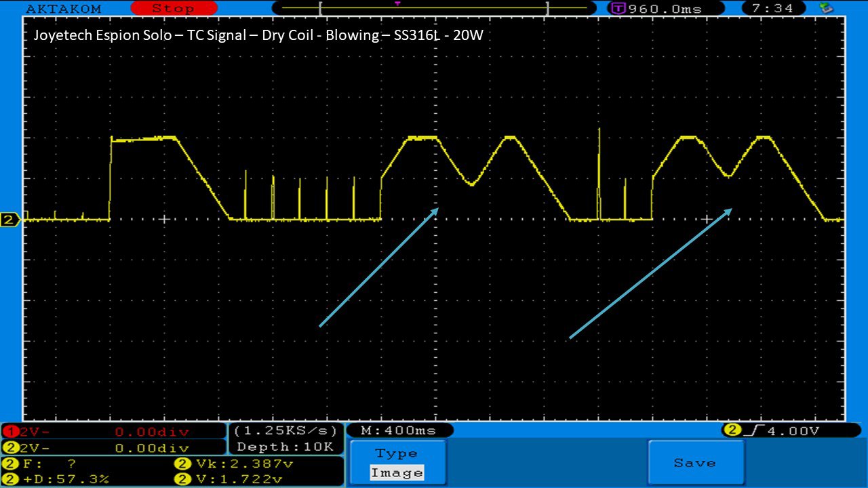Click the purple trigger marker on memory bar
The width and height of the screenshot is (868, 488).
[397, 3]
